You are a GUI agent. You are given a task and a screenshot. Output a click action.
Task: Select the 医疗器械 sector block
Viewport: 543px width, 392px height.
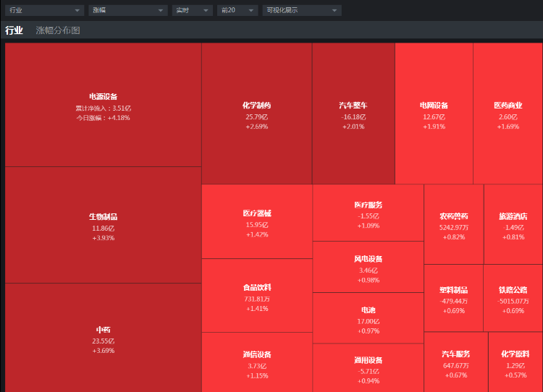point(256,223)
